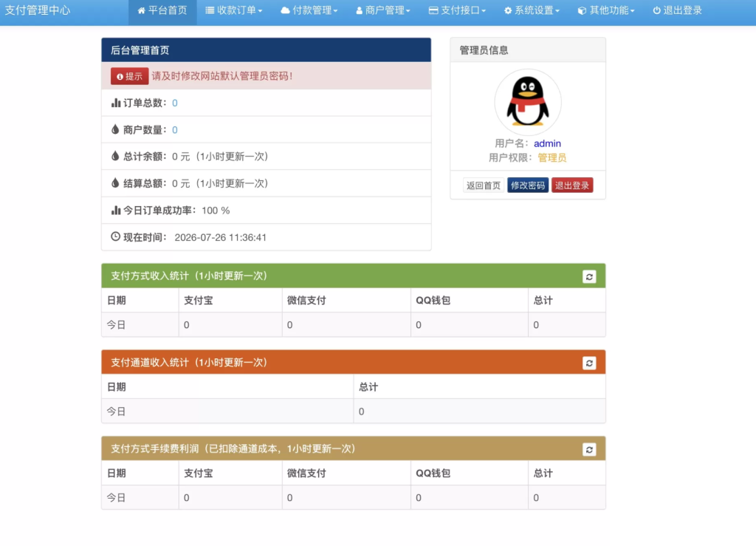Screen dimensions: 756x546
Task: Refresh the 支付方式收入统计 panel
Action: click(x=589, y=276)
